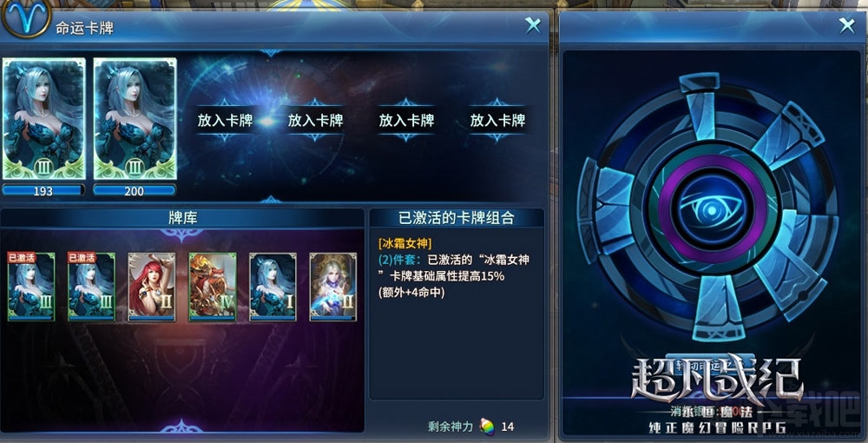Pick the first activated card in 牌库
Image resolution: width=868 pixels, height=443 pixels.
click(31, 287)
